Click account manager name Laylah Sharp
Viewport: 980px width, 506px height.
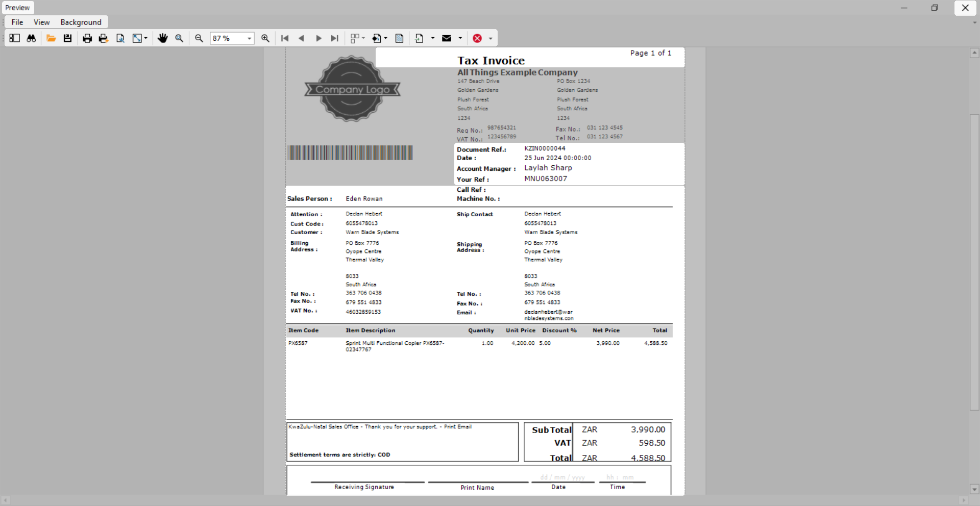[548, 168]
